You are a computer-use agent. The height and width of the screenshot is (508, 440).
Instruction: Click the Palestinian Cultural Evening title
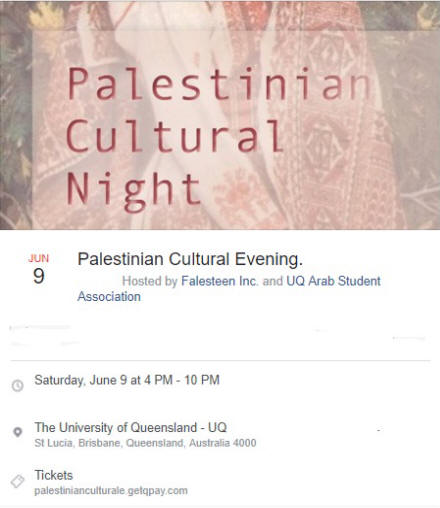click(190, 259)
